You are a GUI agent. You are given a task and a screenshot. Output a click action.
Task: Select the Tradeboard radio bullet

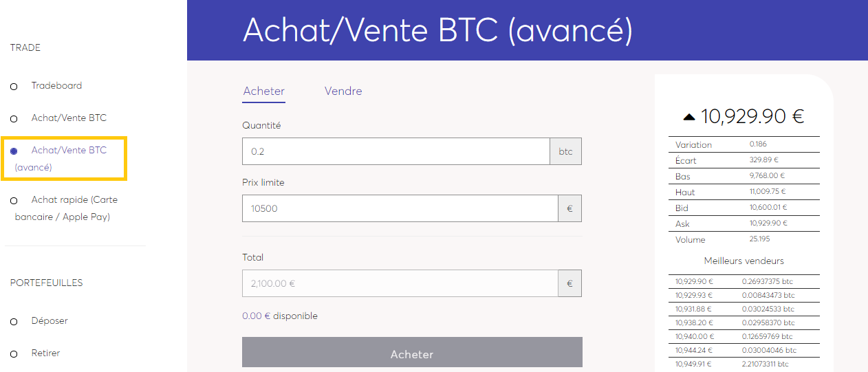[x=14, y=87]
